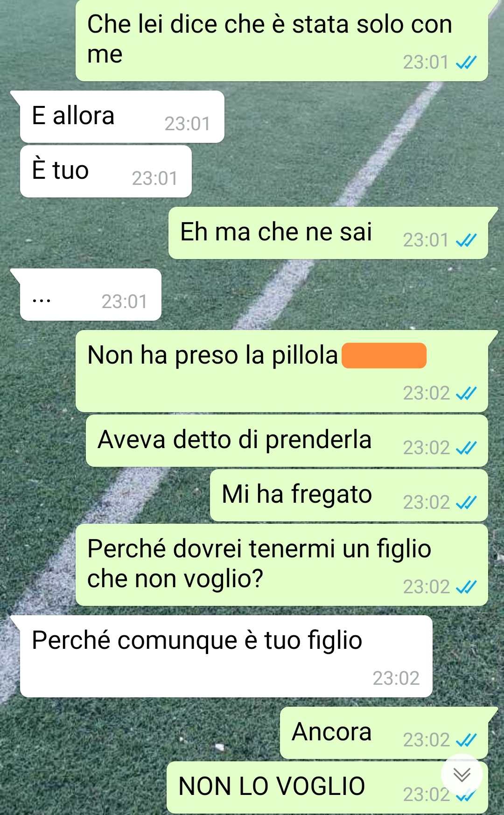Tap the 'Aveva detto di prenderla' message text
504x815 pixels.
[235, 440]
